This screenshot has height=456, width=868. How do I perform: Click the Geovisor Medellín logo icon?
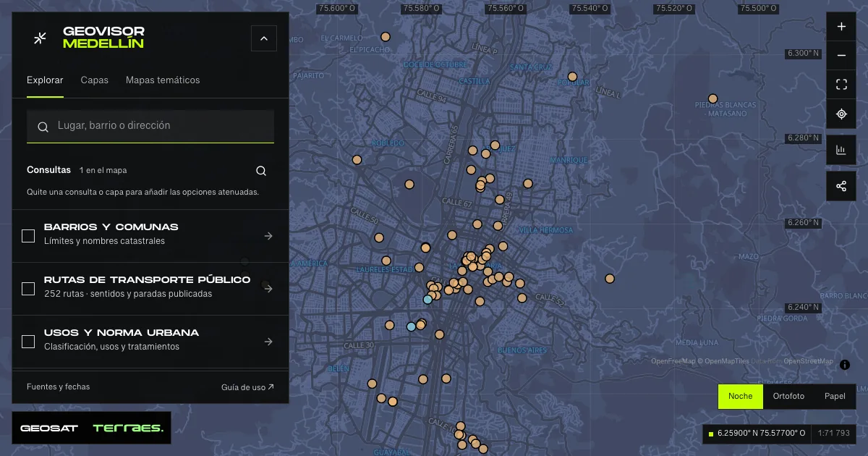41,38
